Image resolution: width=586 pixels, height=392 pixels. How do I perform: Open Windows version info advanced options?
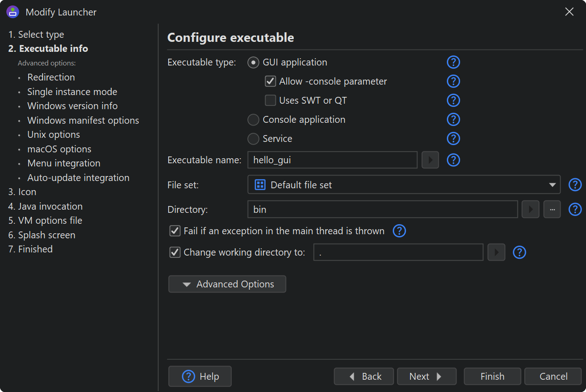coord(72,106)
